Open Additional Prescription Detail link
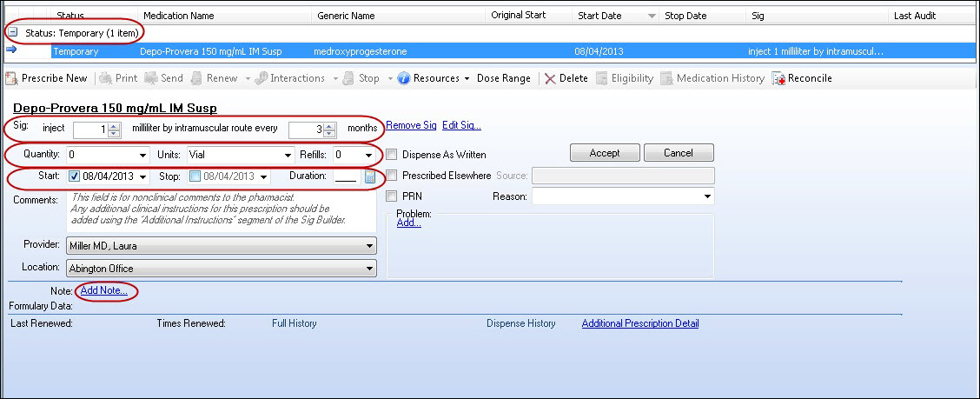This screenshot has height=399, width=980. point(640,323)
